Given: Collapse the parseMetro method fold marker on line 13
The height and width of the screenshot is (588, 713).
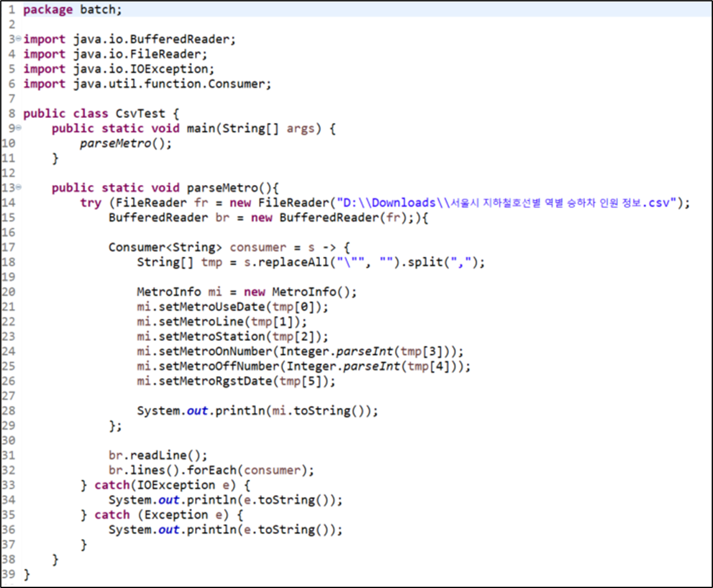Looking at the screenshot, I should click(x=19, y=187).
